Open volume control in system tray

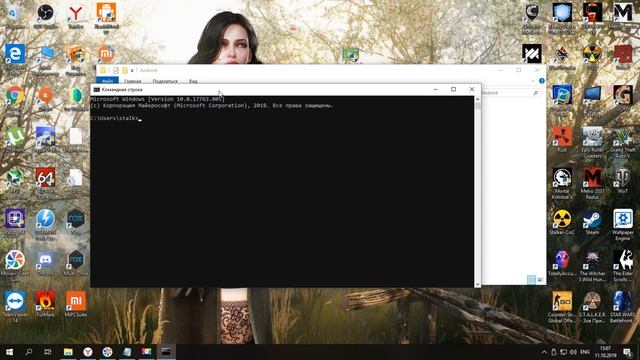coord(573,352)
